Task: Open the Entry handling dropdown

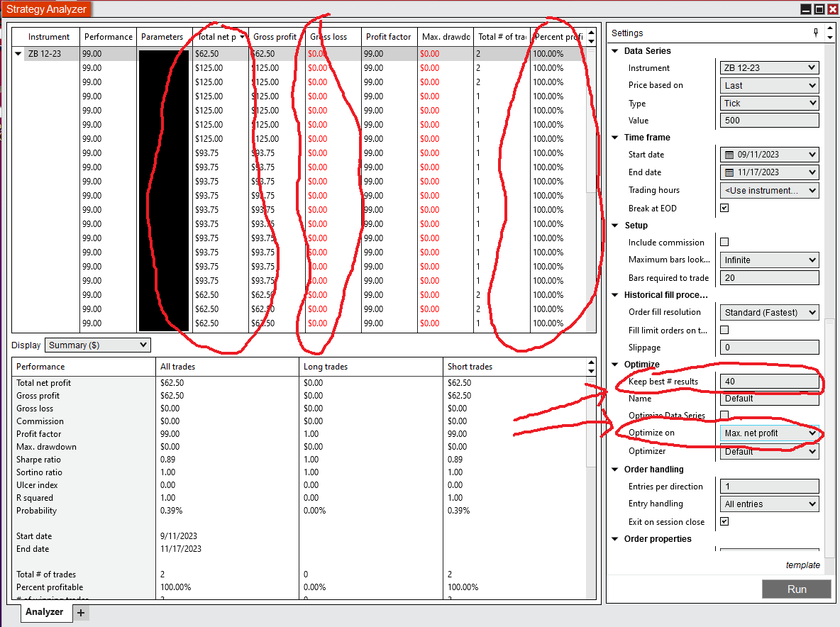Action: pyautogui.click(x=769, y=504)
